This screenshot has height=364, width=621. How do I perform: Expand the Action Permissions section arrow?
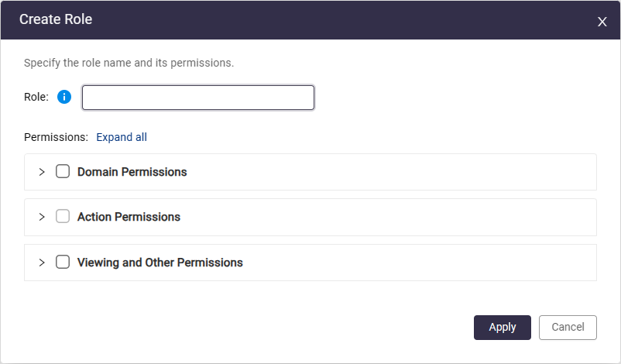(x=42, y=217)
